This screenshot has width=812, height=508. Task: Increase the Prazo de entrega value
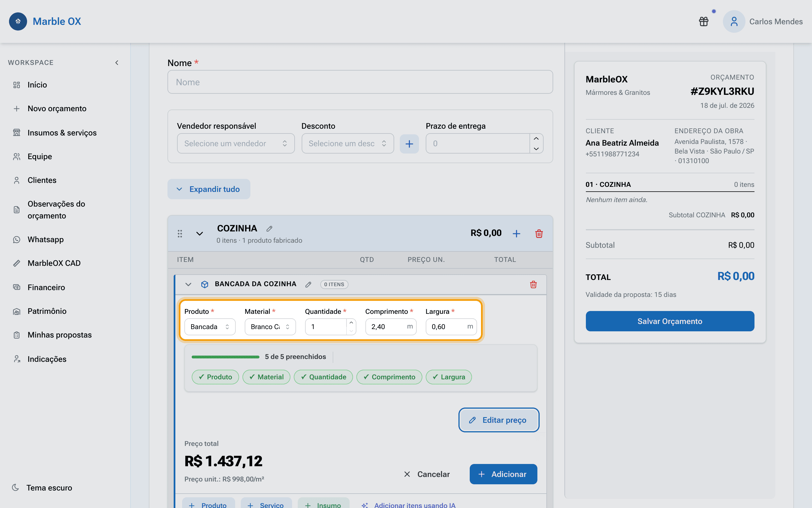536,138
